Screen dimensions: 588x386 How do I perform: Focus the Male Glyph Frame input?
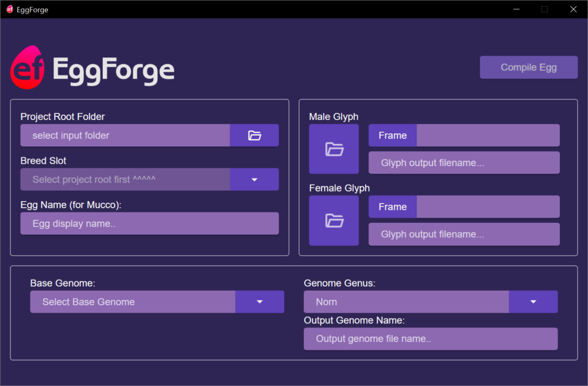point(488,136)
